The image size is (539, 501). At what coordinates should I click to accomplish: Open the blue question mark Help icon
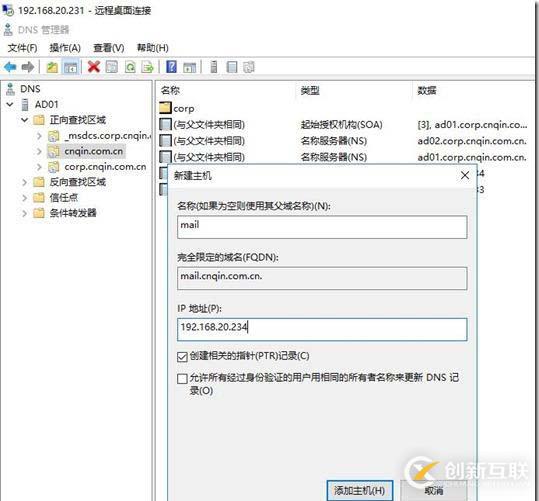(x=171, y=66)
